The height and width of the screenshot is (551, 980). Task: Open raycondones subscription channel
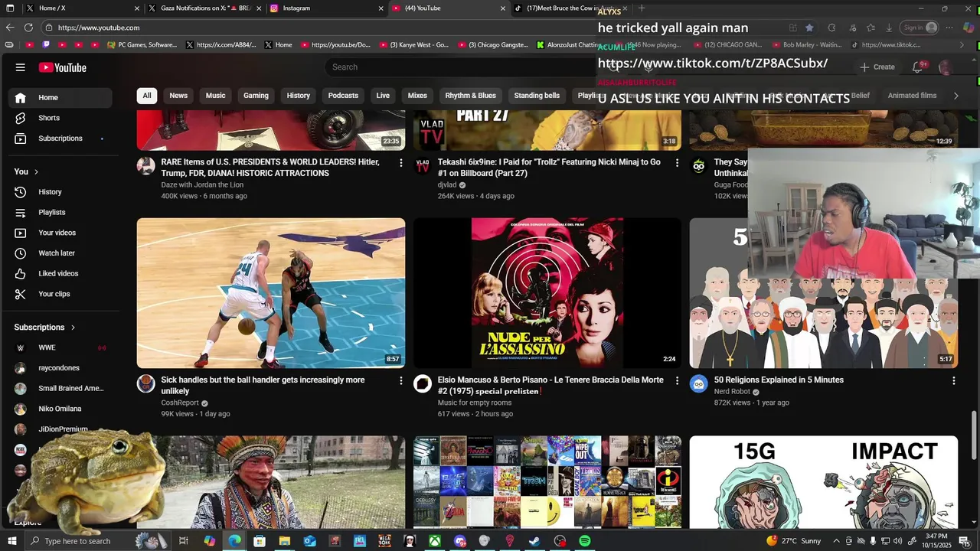pos(60,368)
